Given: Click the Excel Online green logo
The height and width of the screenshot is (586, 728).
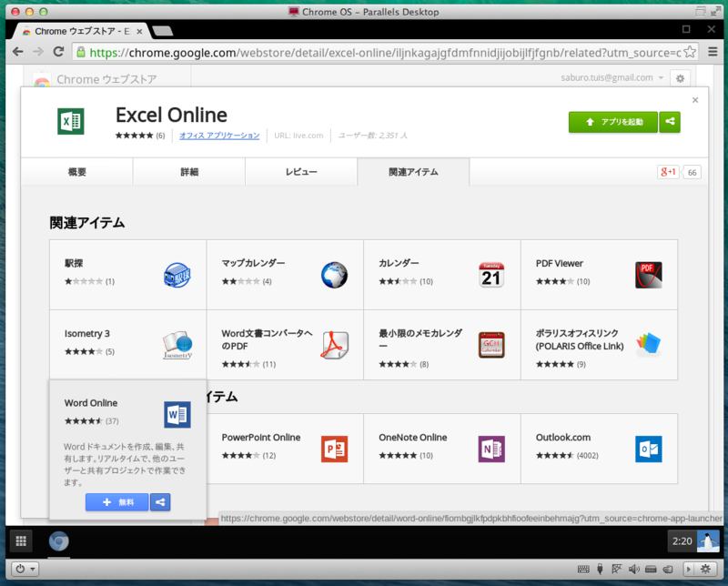Looking at the screenshot, I should point(71,122).
